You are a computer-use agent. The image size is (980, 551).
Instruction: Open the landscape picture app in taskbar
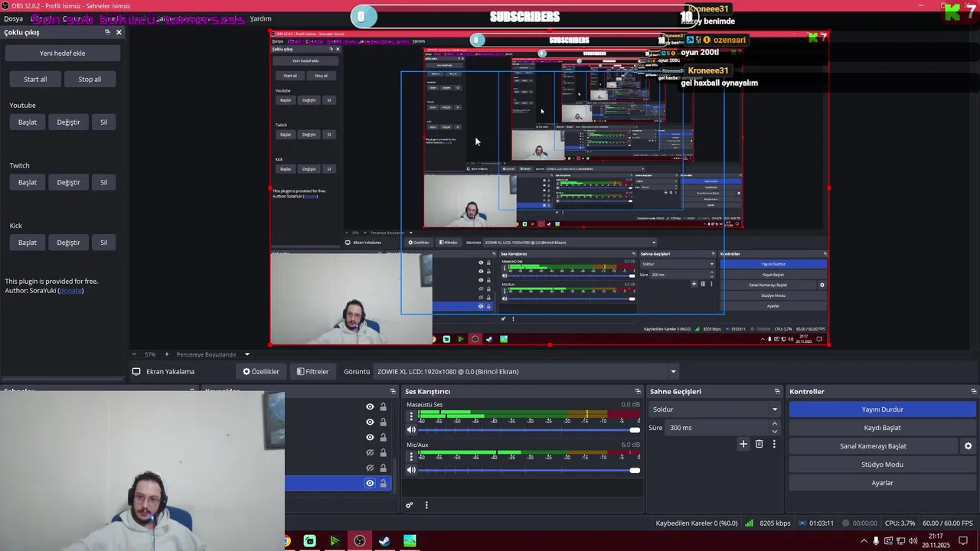(x=410, y=541)
